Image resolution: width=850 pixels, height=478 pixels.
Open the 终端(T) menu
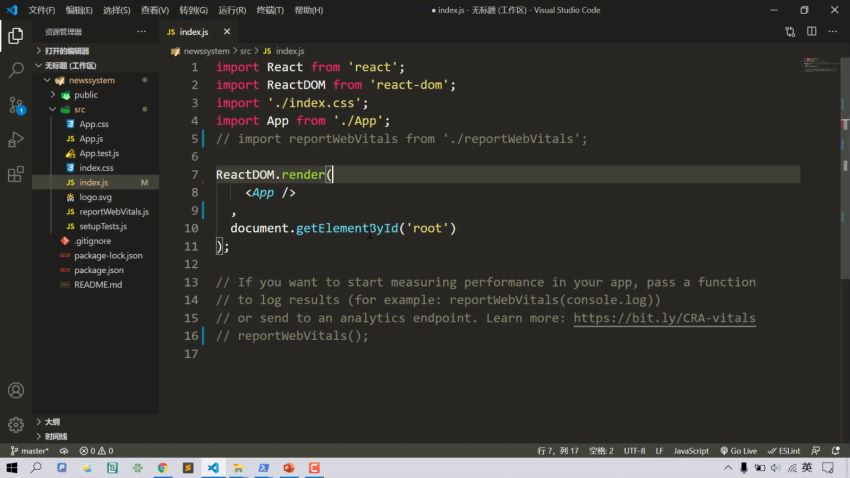click(x=270, y=10)
